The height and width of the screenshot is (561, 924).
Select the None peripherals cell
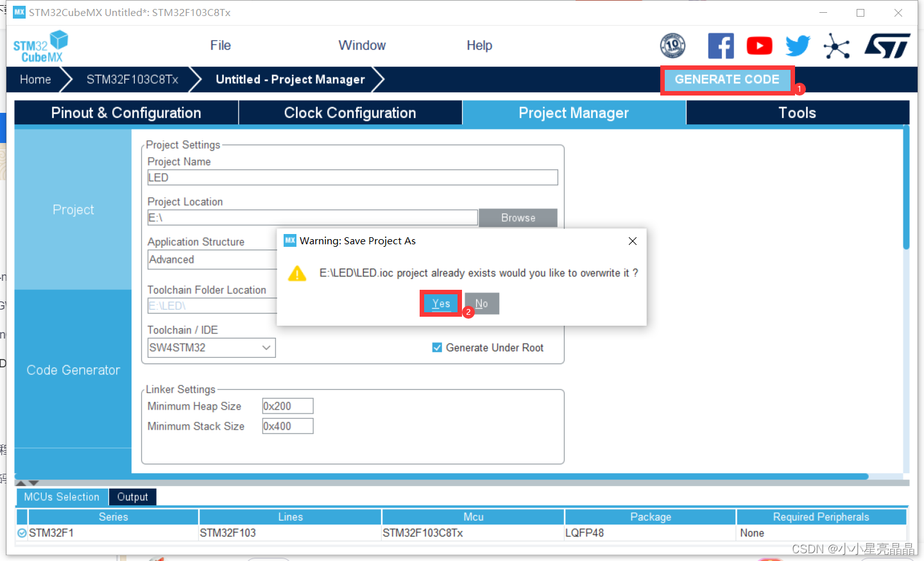coord(821,533)
